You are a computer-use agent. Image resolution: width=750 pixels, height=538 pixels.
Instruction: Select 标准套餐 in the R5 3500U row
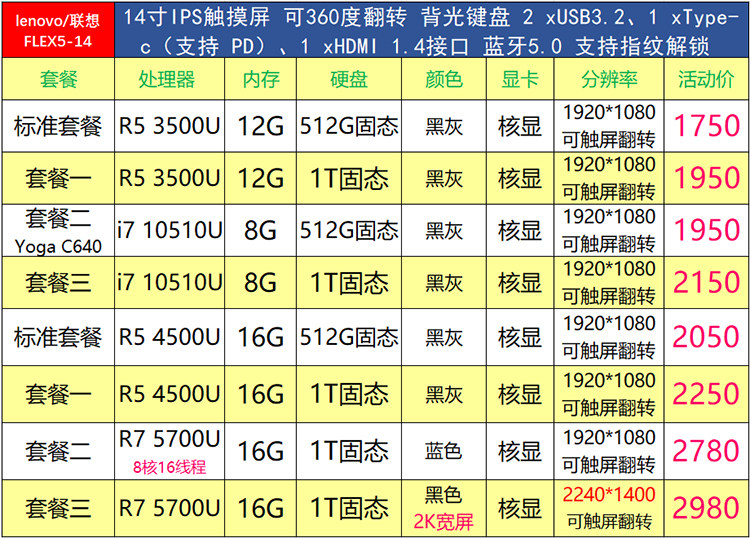click(58, 126)
